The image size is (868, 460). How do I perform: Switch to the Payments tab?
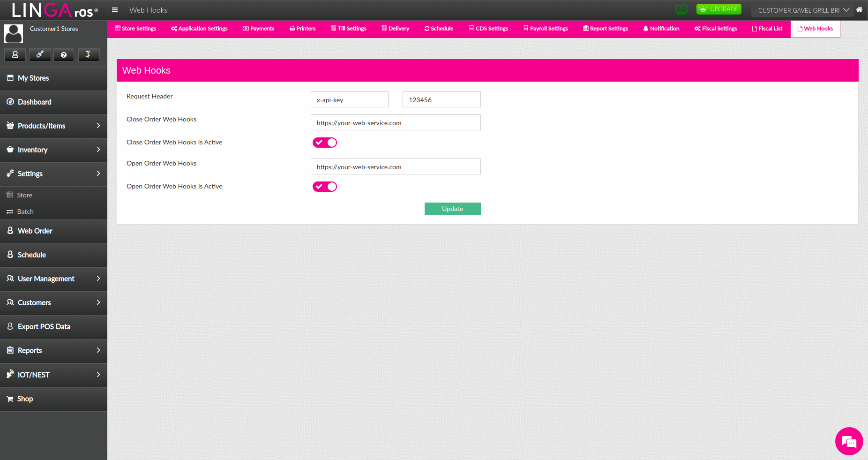pos(258,29)
